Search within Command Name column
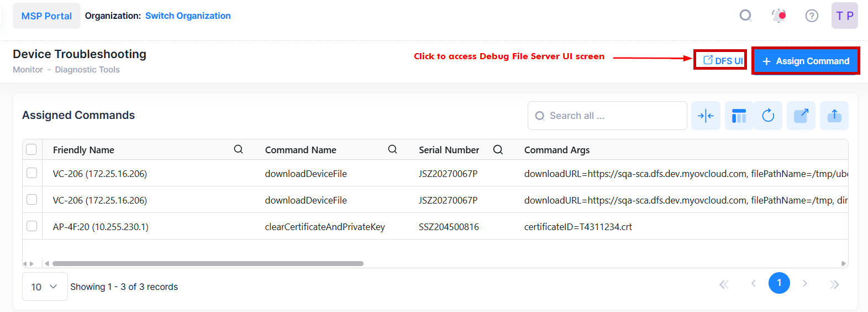Image resolution: width=868 pixels, height=312 pixels. pos(392,149)
